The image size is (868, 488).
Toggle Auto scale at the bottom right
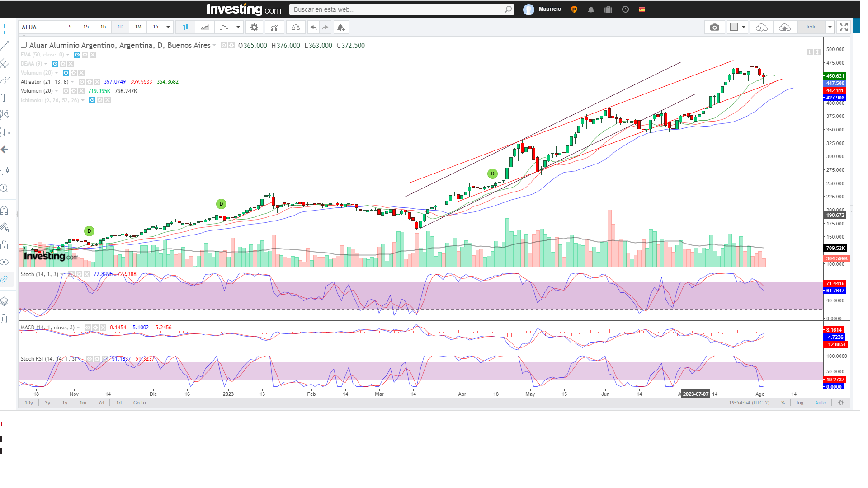[x=821, y=403]
